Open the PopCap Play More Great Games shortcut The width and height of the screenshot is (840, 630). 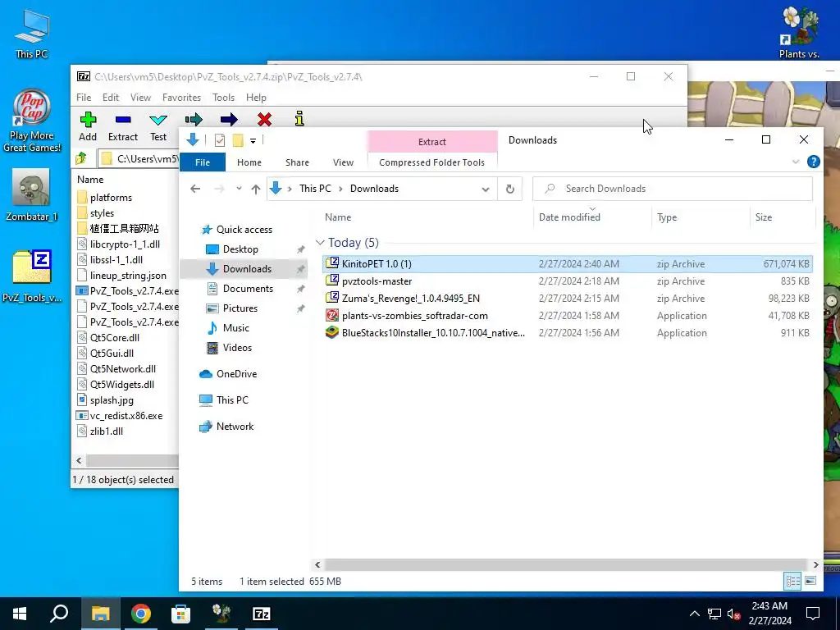coord(31,121)
